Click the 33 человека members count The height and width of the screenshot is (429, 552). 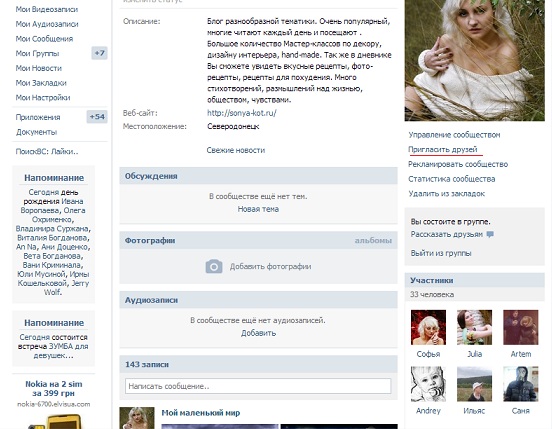click(x=432, y=294)
